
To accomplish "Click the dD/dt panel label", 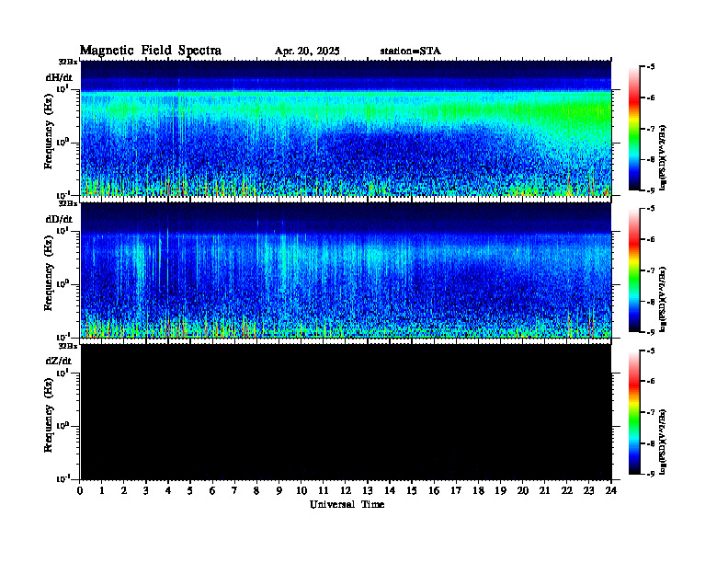I will (x=59, y=219).
